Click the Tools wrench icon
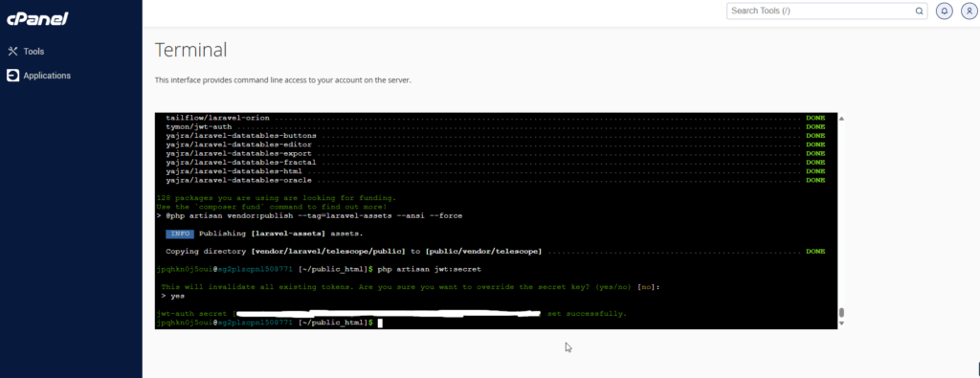The image size is (980, 378). 12,52
